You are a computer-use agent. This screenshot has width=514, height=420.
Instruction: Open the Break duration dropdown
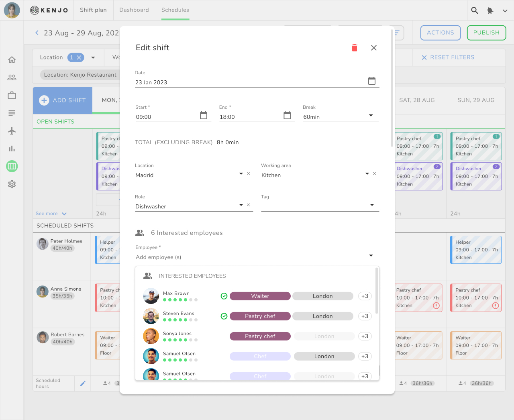pos(370,116)
